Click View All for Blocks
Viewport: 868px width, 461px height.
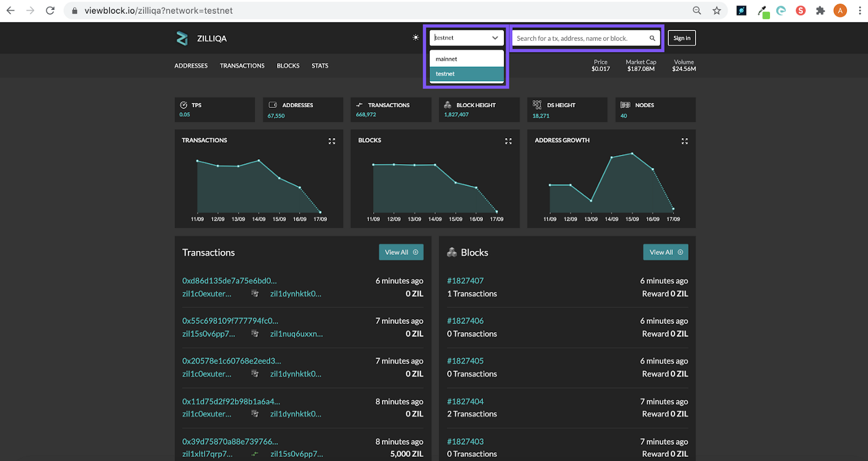click(x=666, y=252)
